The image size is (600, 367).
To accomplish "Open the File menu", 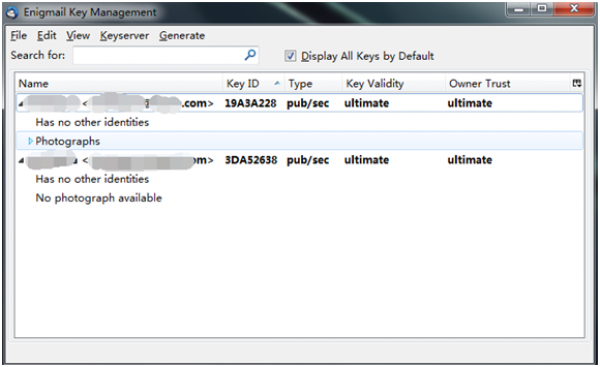I will point(18,36).
